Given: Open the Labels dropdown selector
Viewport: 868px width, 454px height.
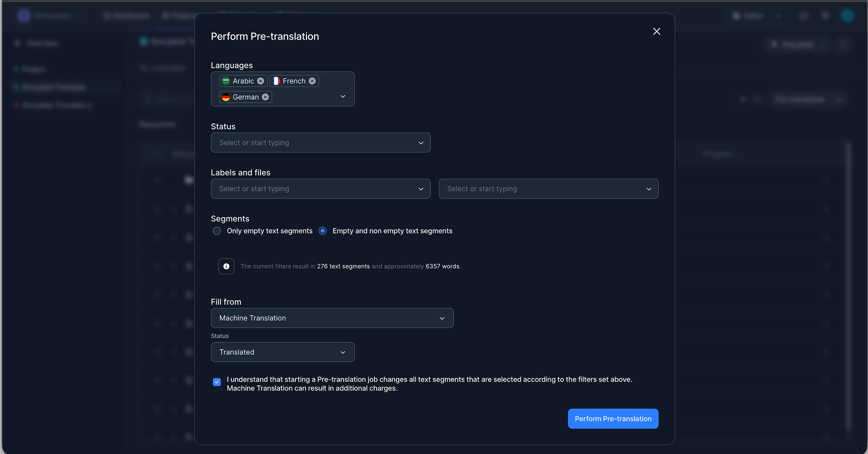Looking at the screenshot, I should tap(321, 189).
